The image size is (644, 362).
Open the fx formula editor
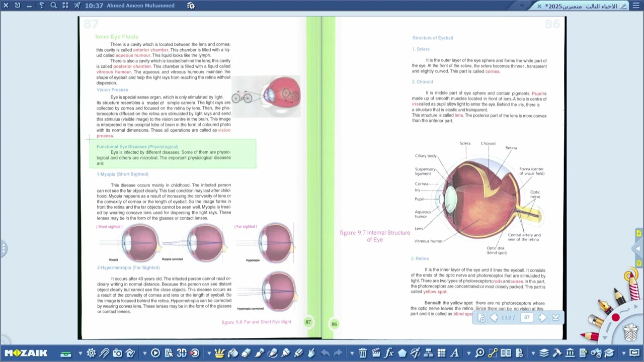coord(388,353)
